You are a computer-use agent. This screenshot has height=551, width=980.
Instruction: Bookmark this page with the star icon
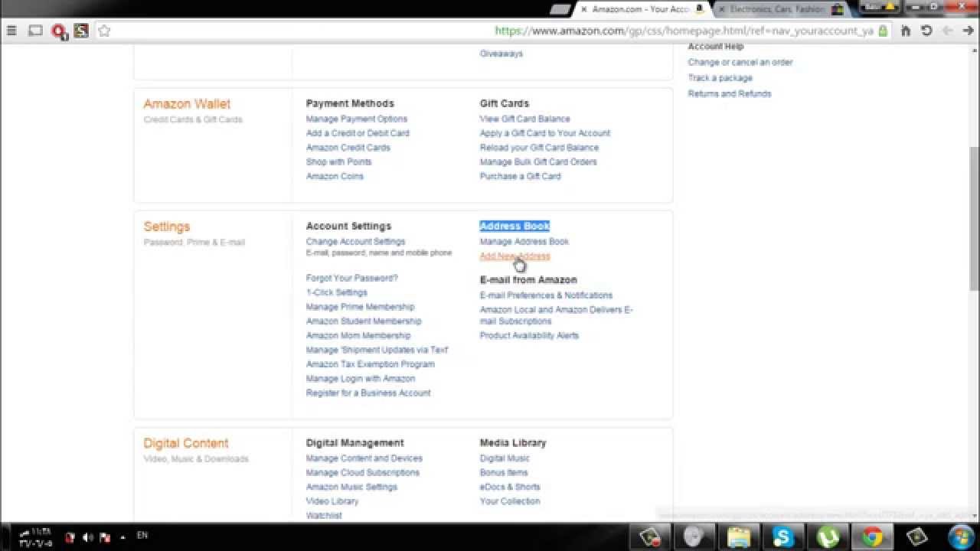[x=105, y=31]
